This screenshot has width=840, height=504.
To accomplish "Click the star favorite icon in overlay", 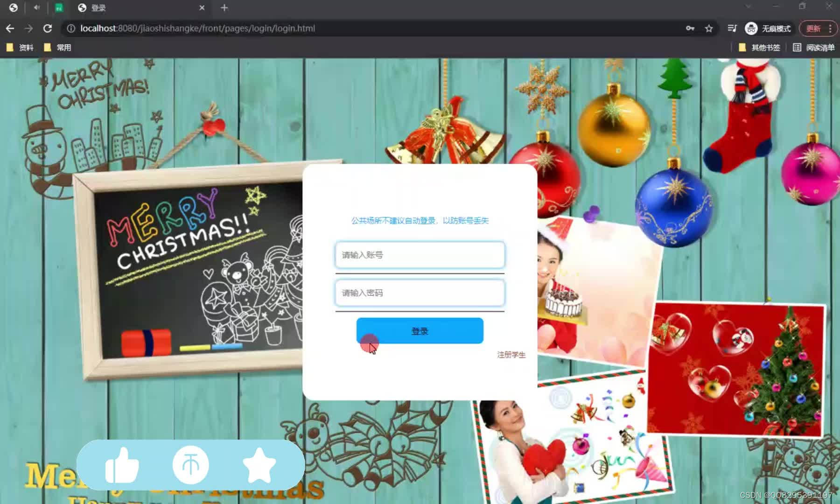I will coord(259,465).
